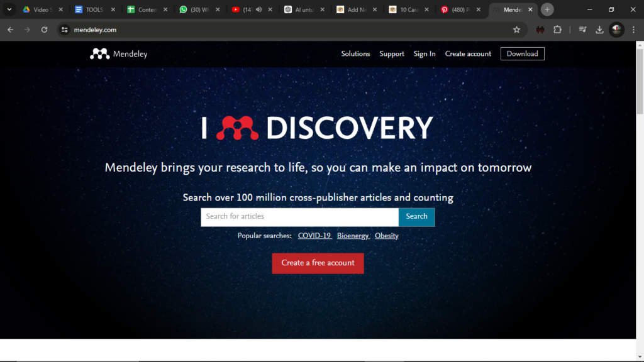
Task: Bookmark this page with the star icon
Action: tap(516, 30)
